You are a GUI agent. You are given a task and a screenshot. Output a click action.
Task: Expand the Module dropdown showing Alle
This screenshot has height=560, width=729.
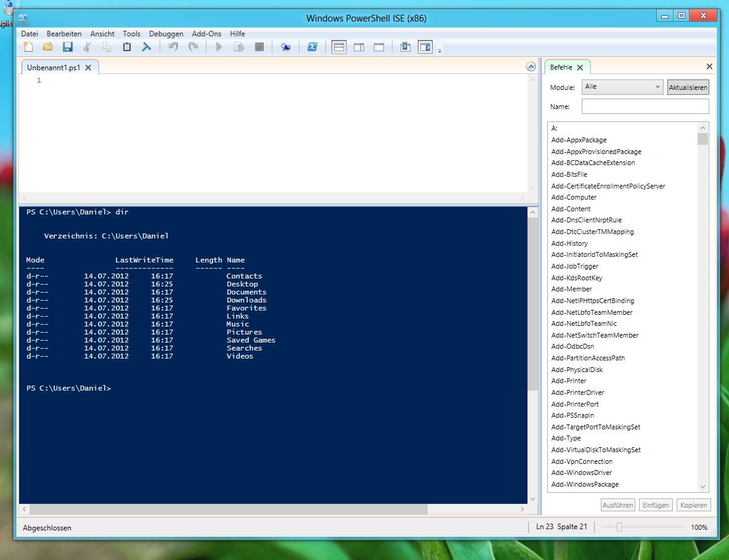click(622, 87)
